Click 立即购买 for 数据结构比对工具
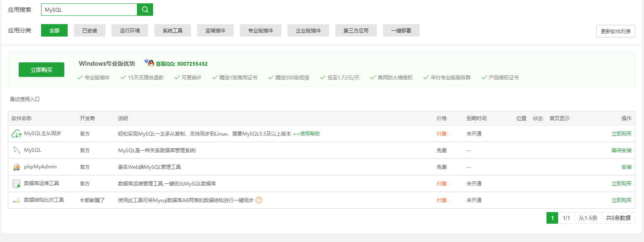 [x=622, y=200]
